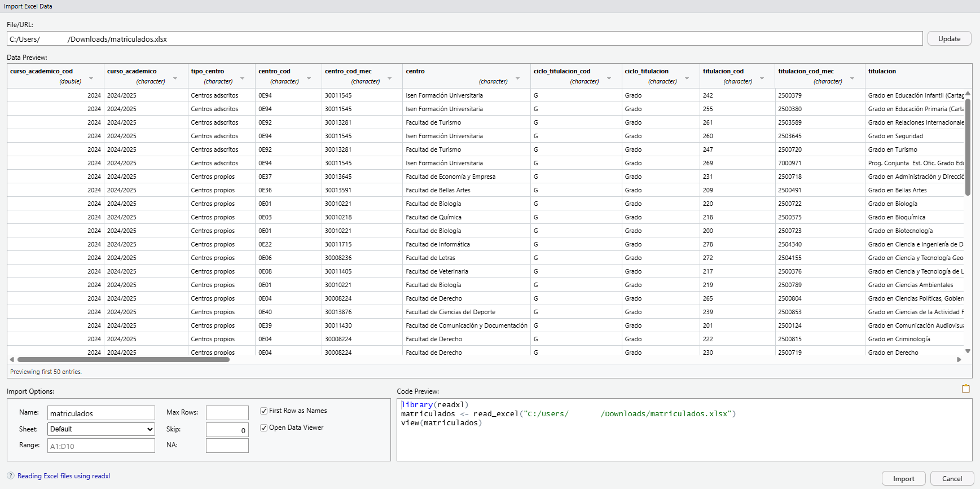The image size is (980, 489).
Task: Expand the tipo_centro column type menu
Action: click(242, 78)
